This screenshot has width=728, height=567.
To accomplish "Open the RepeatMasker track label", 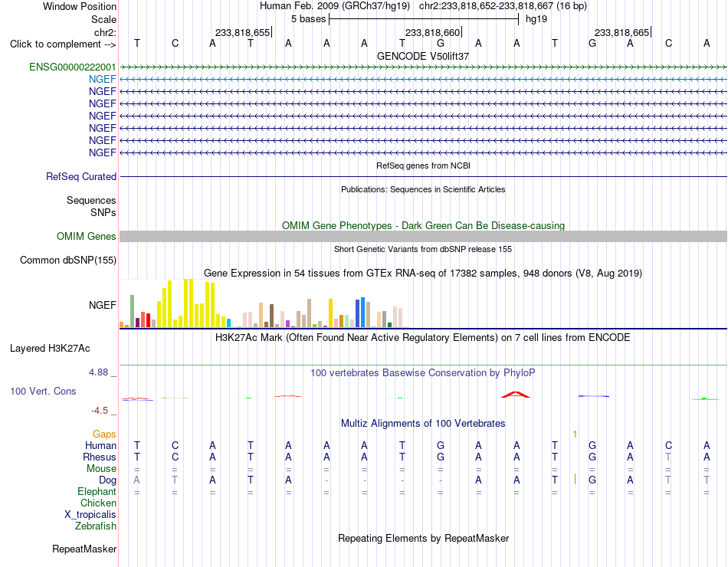I will [x=84, y=549].
